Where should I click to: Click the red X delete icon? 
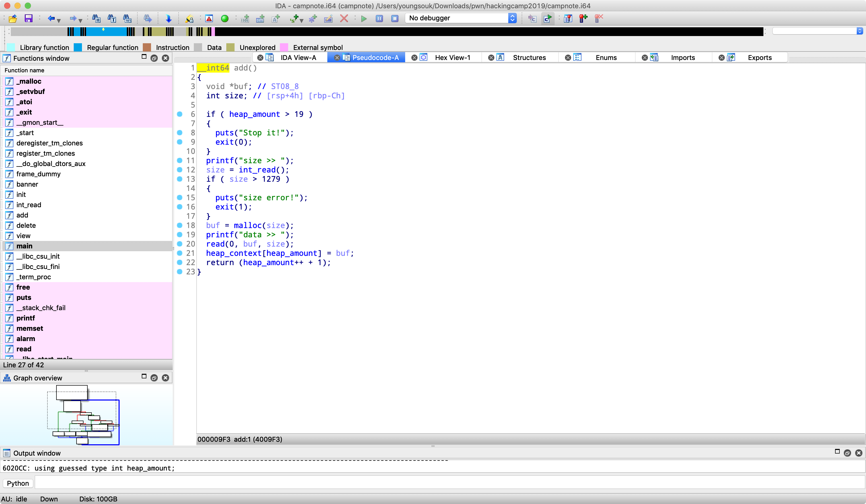pos(344,18)
